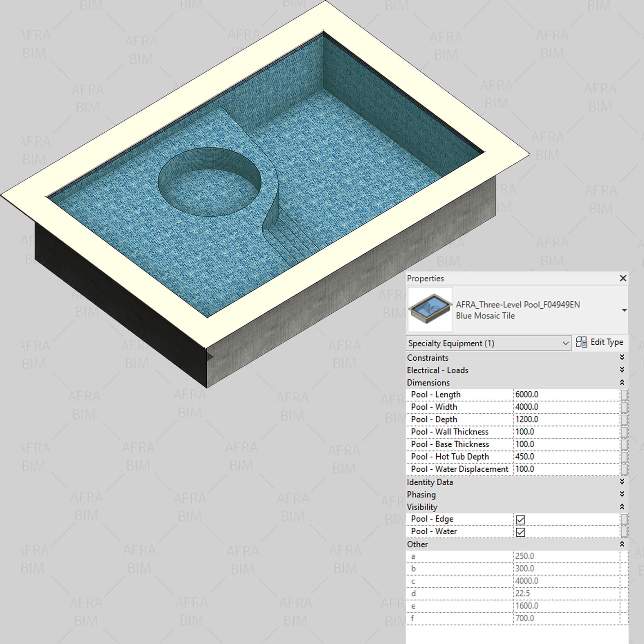Screen dimensions: 644x644
Task: Toggle the Pool - Edge checkbox
Action: pyautogui.click(x=520, y=520)
